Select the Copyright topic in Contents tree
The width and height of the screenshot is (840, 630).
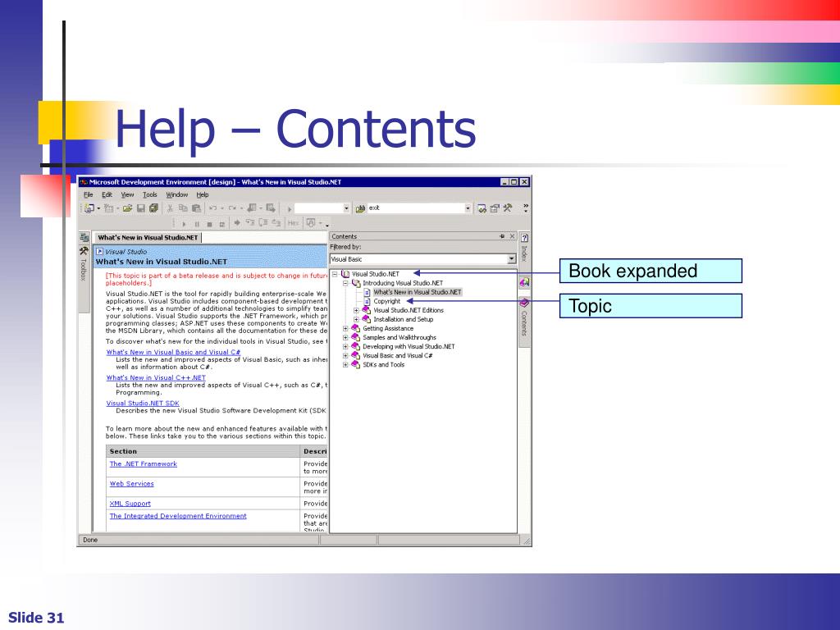(387, 301)
